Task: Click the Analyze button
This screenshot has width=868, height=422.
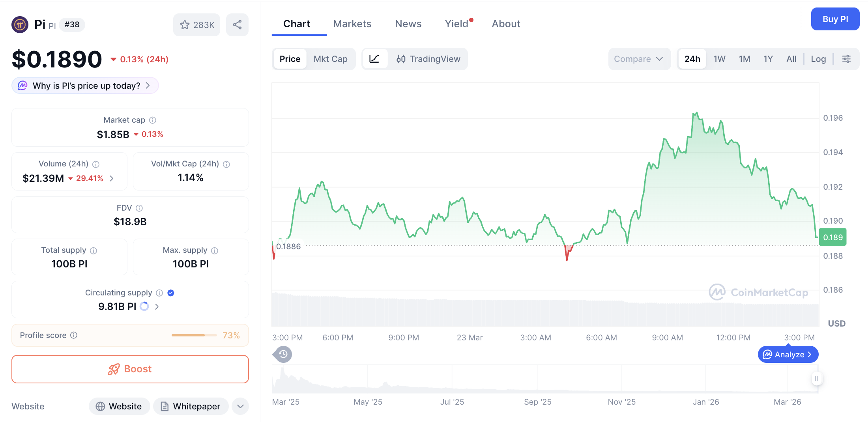Action: pyautogui.click(x=788, y=355)
